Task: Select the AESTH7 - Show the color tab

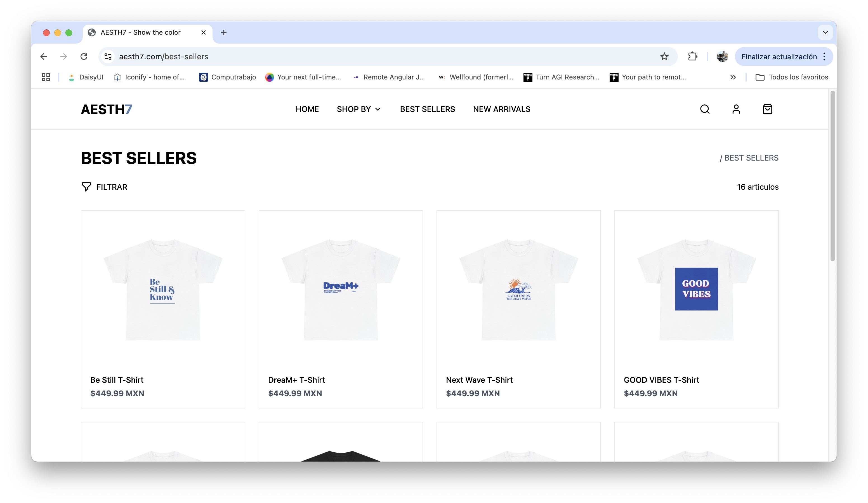Action: pyautogui.click(x=147, y=32)
